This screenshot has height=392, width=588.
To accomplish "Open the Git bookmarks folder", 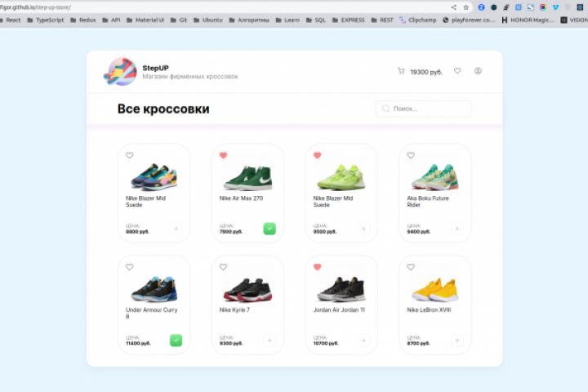I will pyautogui.click(x=179, y=20).
